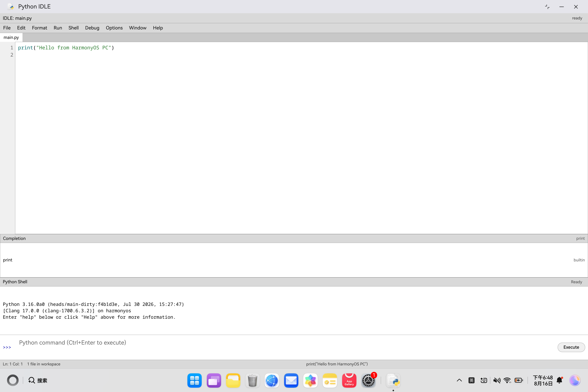This screenshot has width=588, height=392.
Task: Open the Gallery photos dock icon
Action: 311,381
